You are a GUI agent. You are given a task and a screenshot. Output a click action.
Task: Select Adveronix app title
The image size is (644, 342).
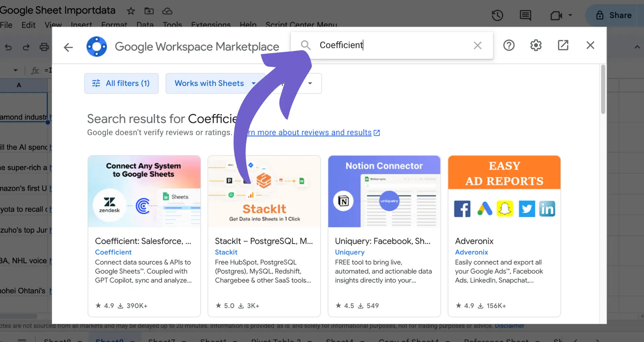pos(474,241)
